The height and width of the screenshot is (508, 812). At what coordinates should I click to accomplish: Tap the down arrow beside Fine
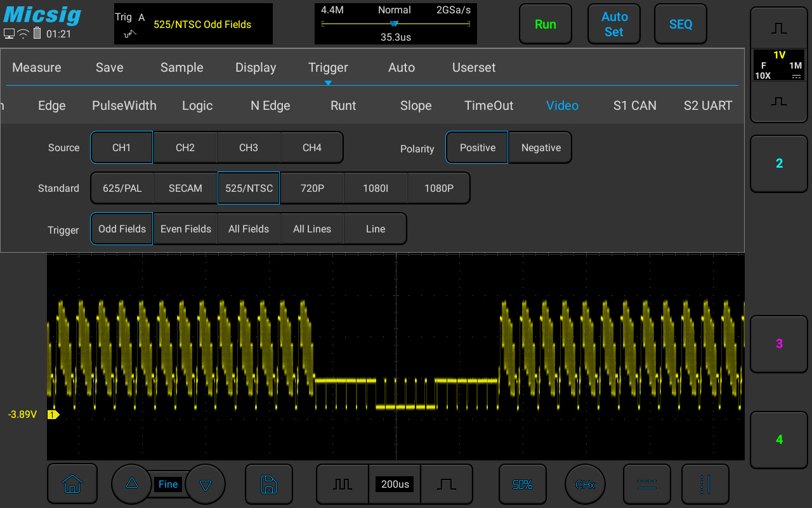[x=206, y=484]
